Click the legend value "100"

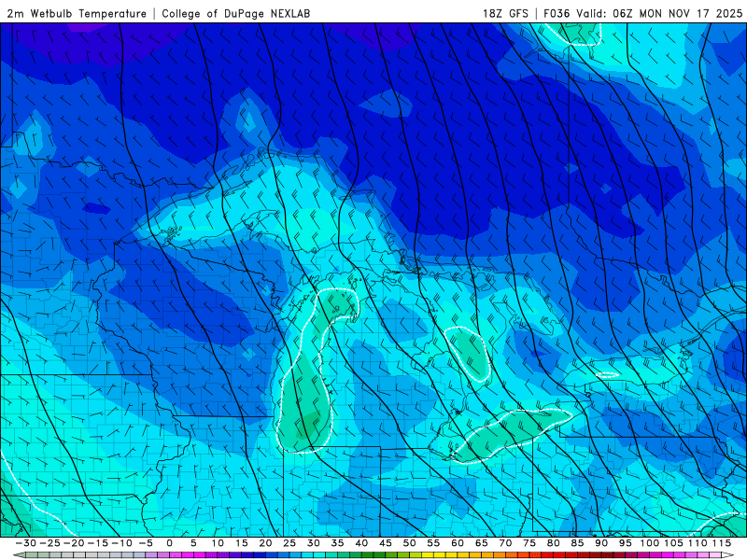pyautogui.click(x=649, y=543)
